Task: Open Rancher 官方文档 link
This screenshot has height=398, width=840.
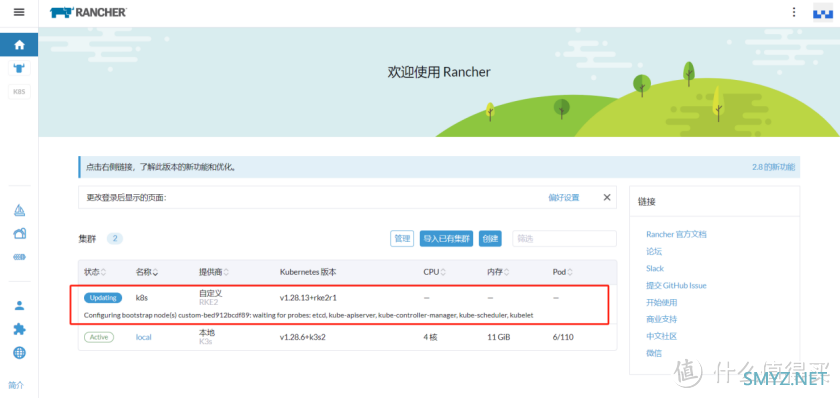Action: pyautogui.click(x=676, y=234)
